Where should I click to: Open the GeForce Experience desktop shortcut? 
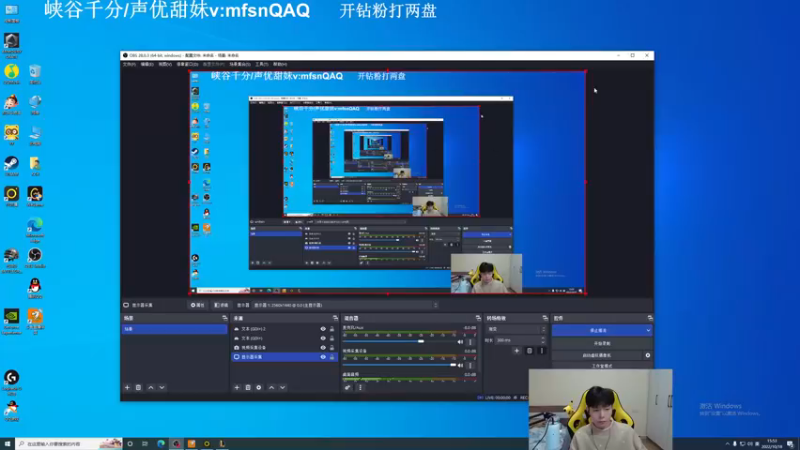[x=11, y=321]
